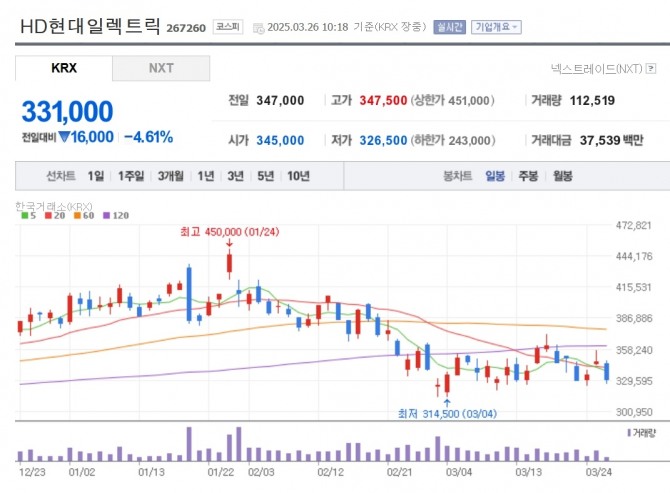Click the current price 331,000
This screenshot has width=670, height=493.
point(67,111)
